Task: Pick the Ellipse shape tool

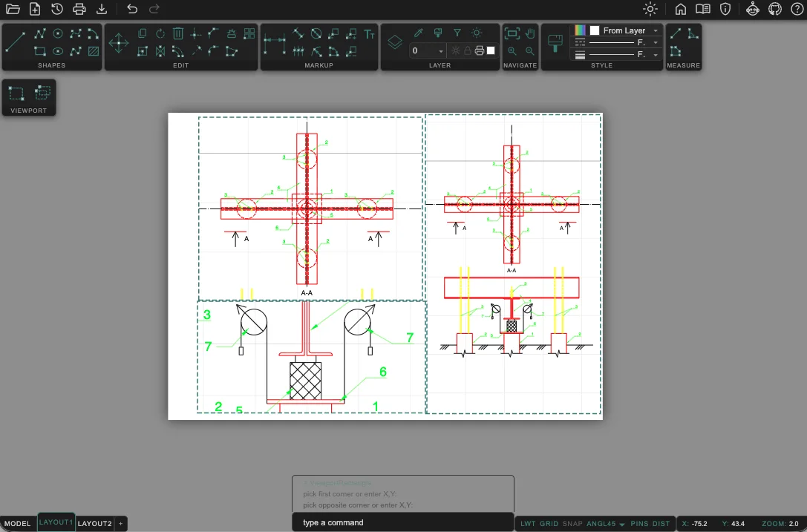Action: point(58,51)
